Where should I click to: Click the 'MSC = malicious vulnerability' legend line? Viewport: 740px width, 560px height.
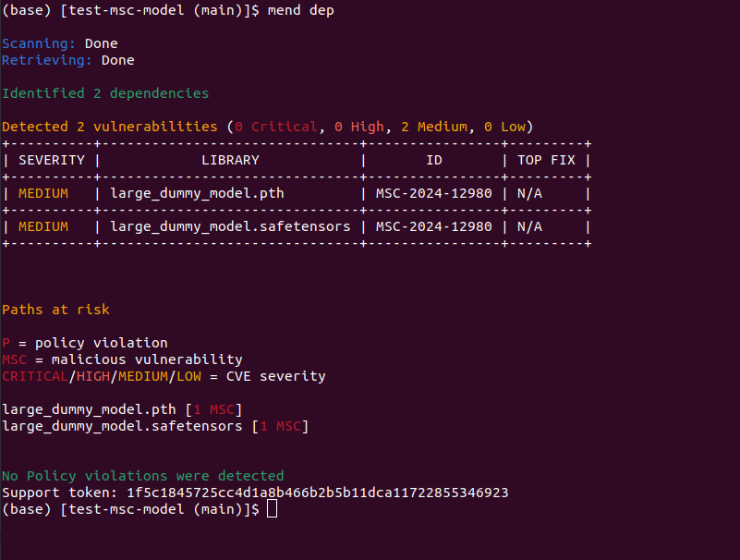[x=122, y=359]
